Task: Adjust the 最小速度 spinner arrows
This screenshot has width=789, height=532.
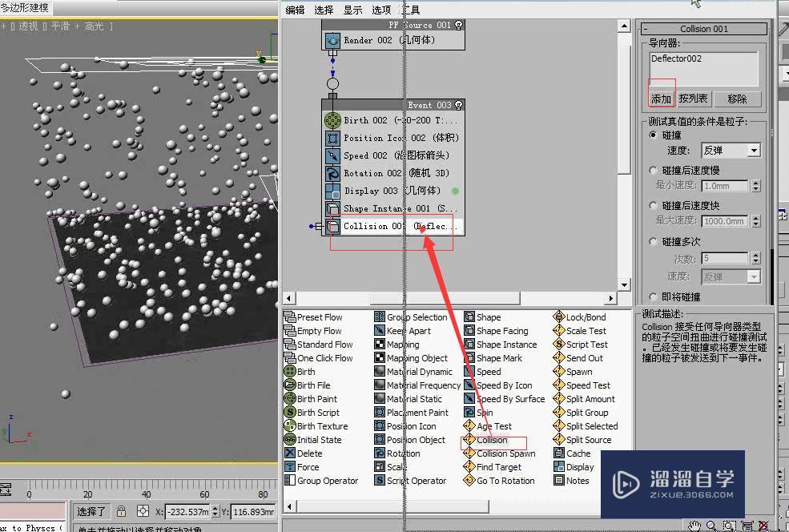Action: [x=756, y=186]
